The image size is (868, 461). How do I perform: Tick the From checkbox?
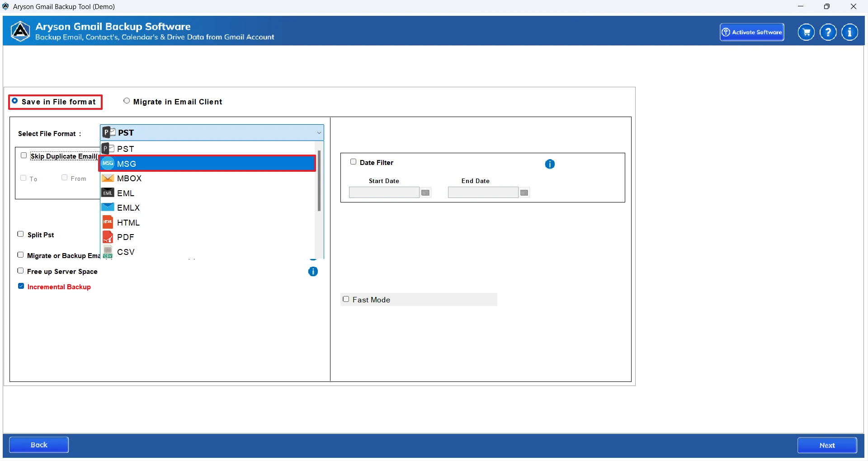[x=65, y=178]
